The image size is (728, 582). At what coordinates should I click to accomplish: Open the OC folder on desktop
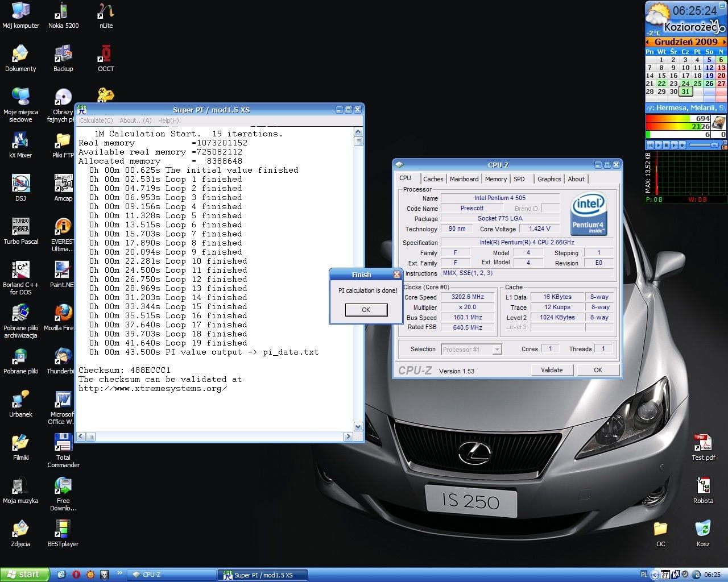[x=660, y=534]
